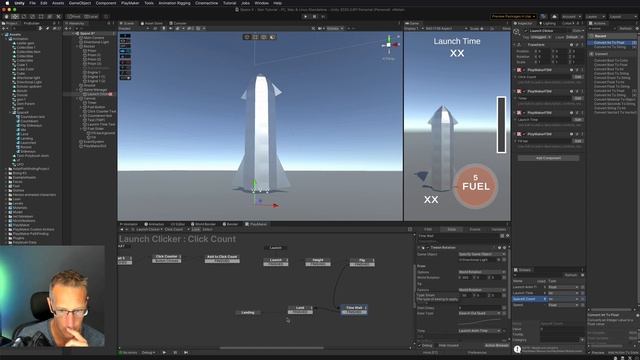
Task: Click the PlayMakerFSM Timer component icon
Action: [x=519, y=91]
